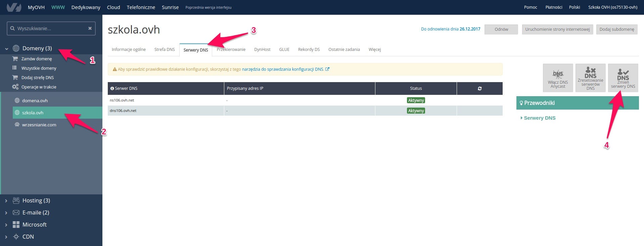Open the Rekordy DS tab

(x=309, y=50)
